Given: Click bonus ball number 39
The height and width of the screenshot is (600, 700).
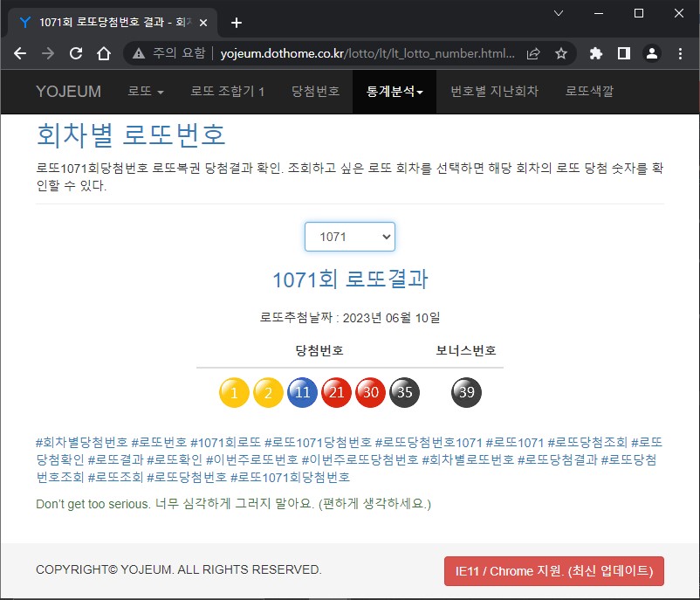Looking at the screenshot, I should [466, 392].
